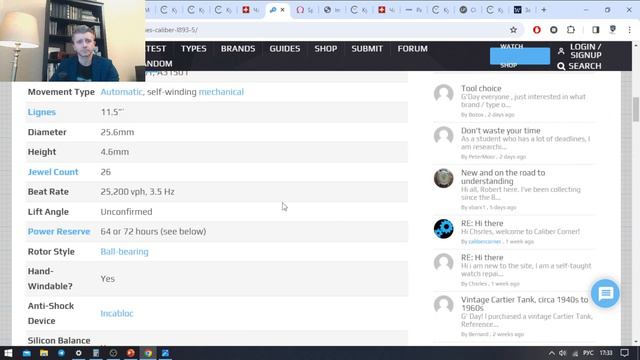Click the blue Watch Shop button

(x=520, y=56)
